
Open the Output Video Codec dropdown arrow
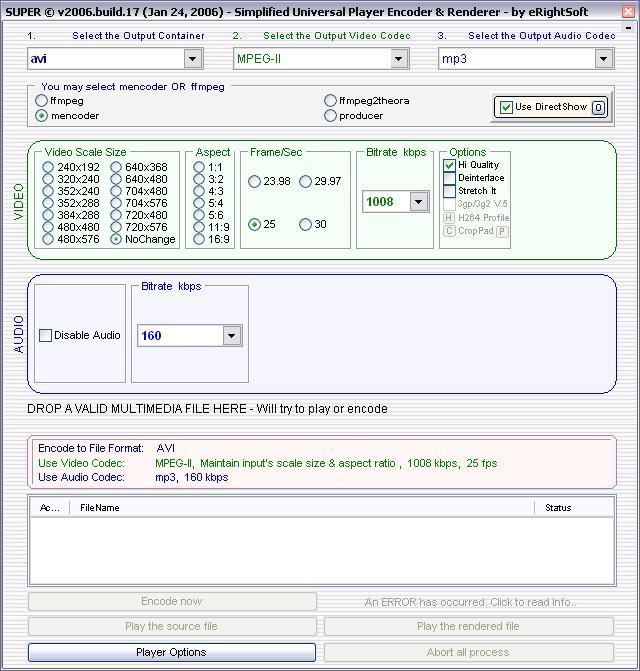[x=398, y=59]
